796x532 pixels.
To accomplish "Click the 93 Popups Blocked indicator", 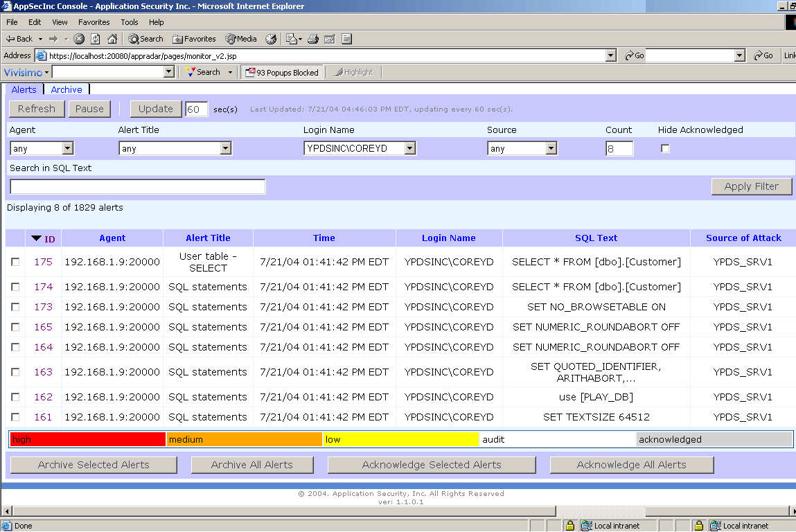I will (282, 72).
